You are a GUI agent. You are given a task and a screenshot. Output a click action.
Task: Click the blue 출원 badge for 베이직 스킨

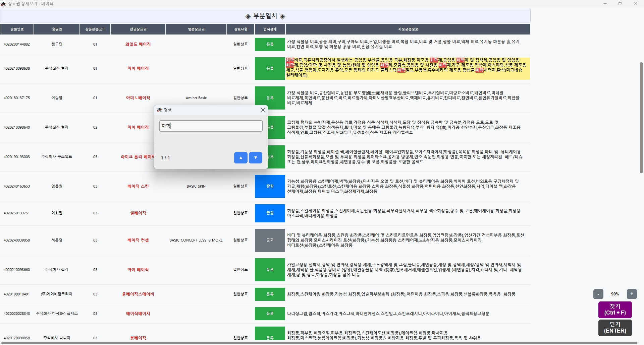pos(270,186)
